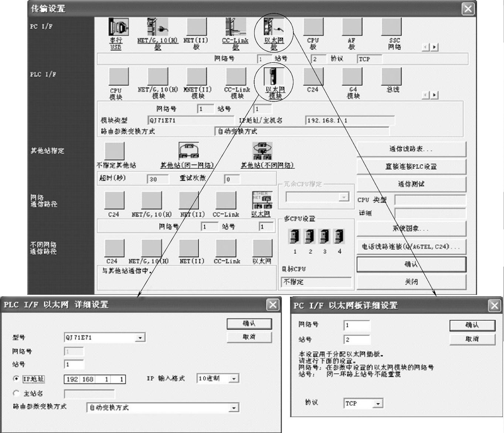Screen dimensions: 504x433
Task: Select CPU number 2 under 多CPU设定
Action: [309, 236]
